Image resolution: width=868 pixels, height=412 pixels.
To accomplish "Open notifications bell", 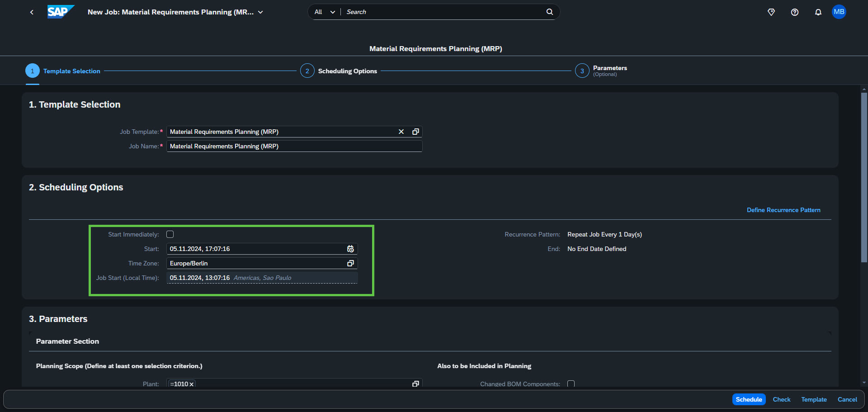I will coord(818,12).
